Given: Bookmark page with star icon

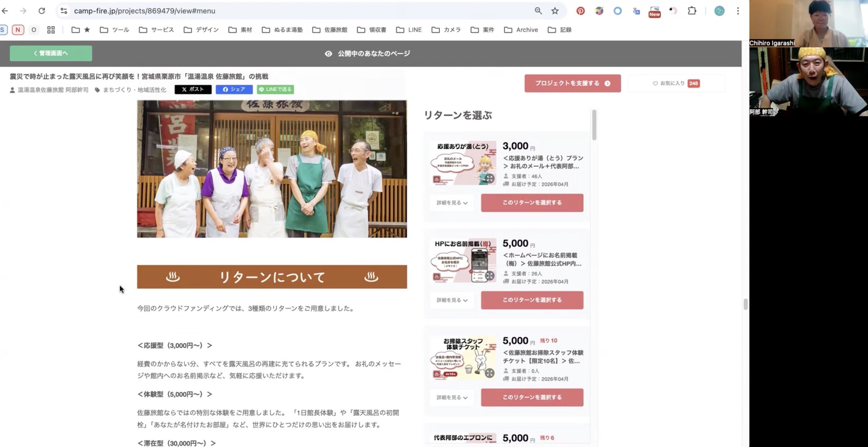Looking at the screenshot, I should [555, 11].
